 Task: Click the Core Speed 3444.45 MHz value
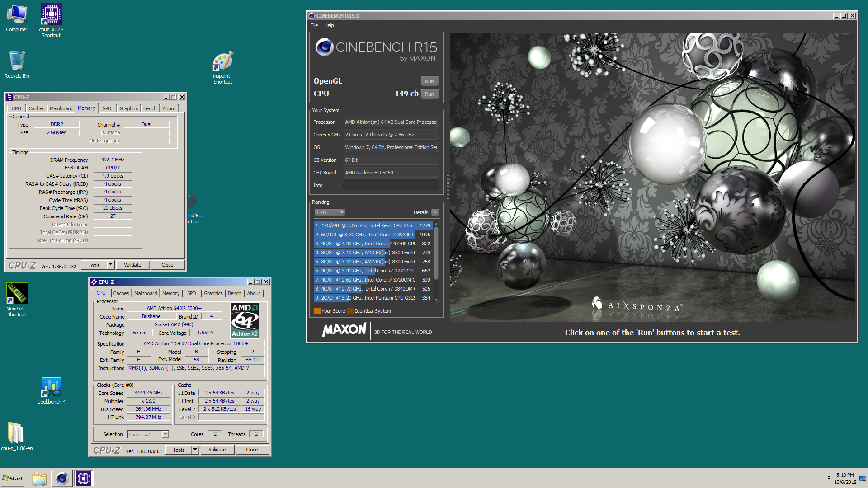tap(148, 393)
